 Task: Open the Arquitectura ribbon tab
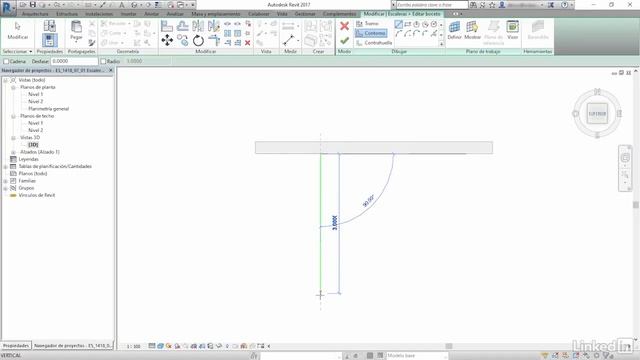pyautogui.click(x=35, y=14)
